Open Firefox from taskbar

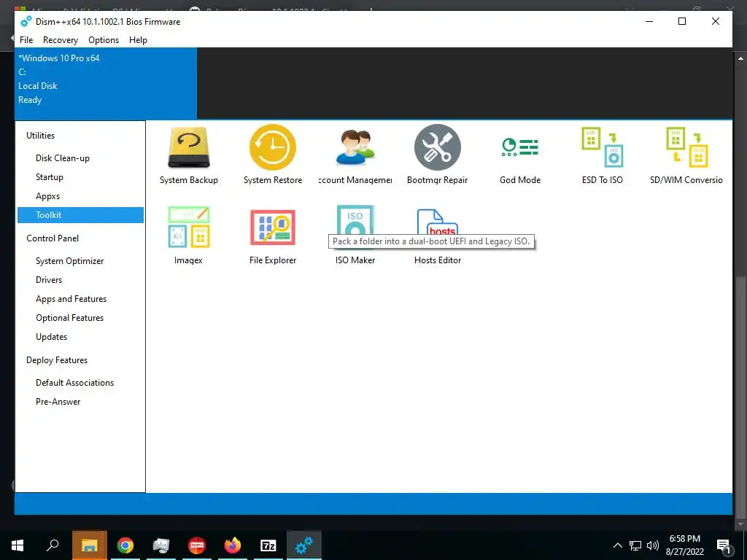[x=233, y=545]
